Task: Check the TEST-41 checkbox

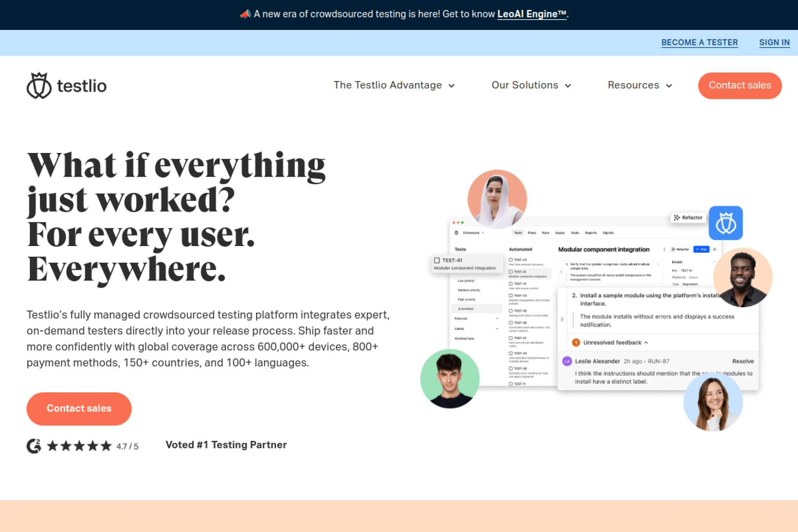Action: point(437,261)
